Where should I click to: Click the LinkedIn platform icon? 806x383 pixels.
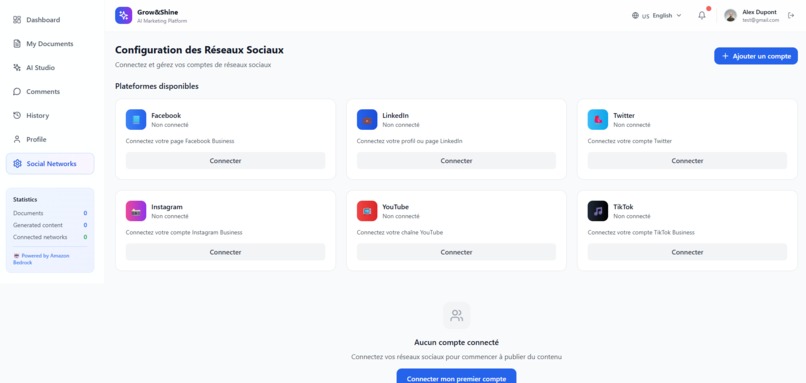coord(367,119)
